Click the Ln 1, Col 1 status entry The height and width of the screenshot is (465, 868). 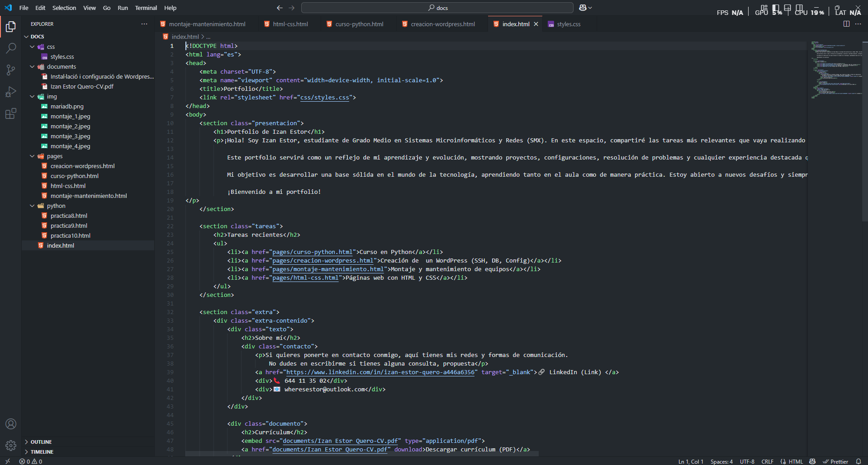pyautogui.click(x=691, y=461)
